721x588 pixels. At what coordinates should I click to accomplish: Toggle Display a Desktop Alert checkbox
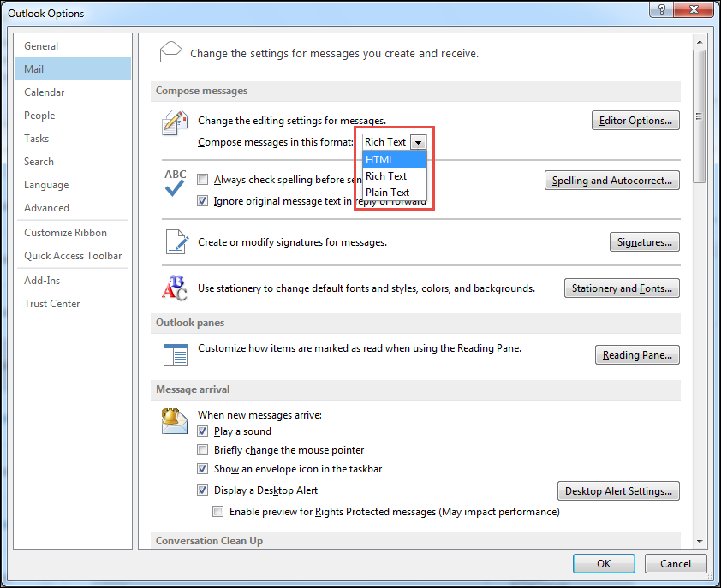click(x=202, y=490)
